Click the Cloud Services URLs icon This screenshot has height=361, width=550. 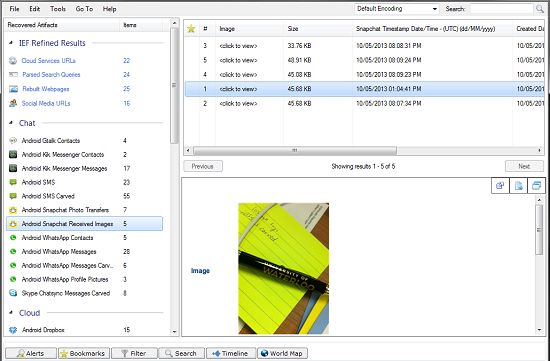(13, 61)
